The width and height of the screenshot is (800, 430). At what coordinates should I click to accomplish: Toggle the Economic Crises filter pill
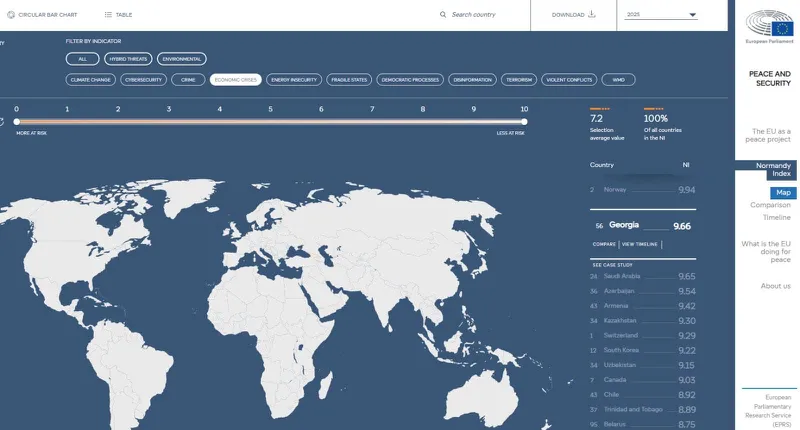(236, 80)
